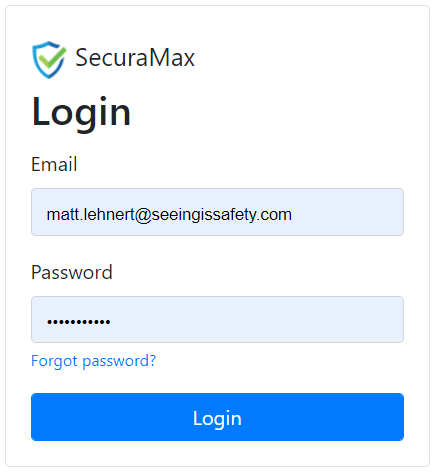Screen dimensions: 436x472
Task: Submit with the blue Login button
Action: (x=217, y=417)
